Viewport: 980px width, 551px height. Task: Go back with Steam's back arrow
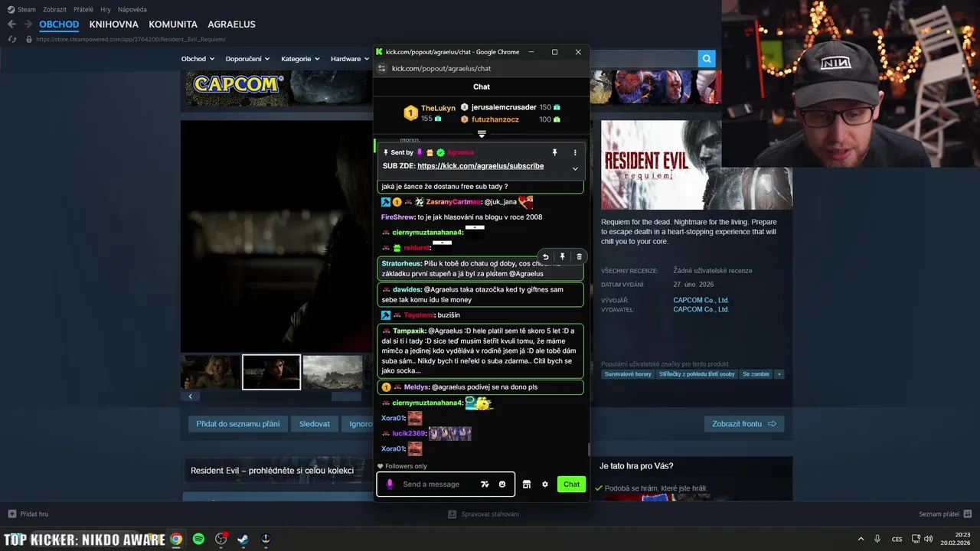click(x=11, y=24)
